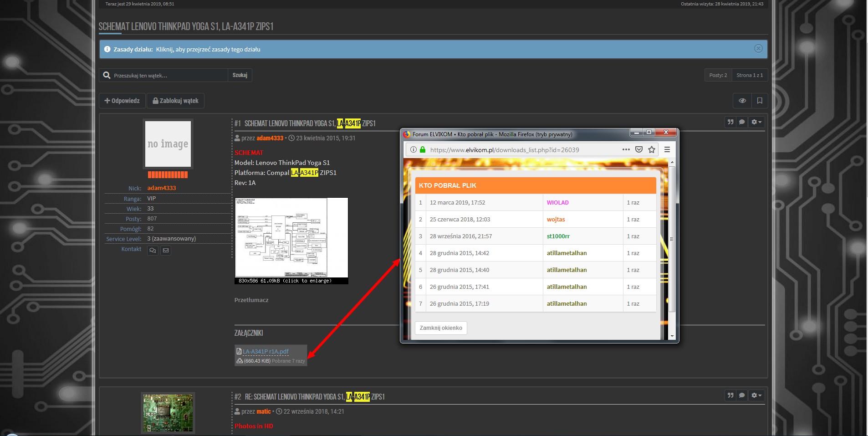Click popup scrollbar down arrow
Image resolution: width=868 pixels, height=436 pixels.
click(x=672, y=336)
